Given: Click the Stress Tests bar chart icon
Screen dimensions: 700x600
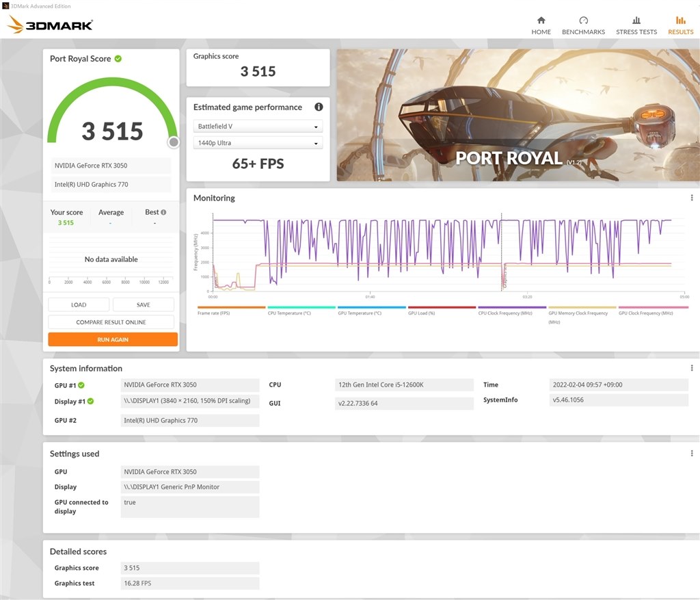Looking at the screenshot, I should pyautogui.click(x=636, y=20).
